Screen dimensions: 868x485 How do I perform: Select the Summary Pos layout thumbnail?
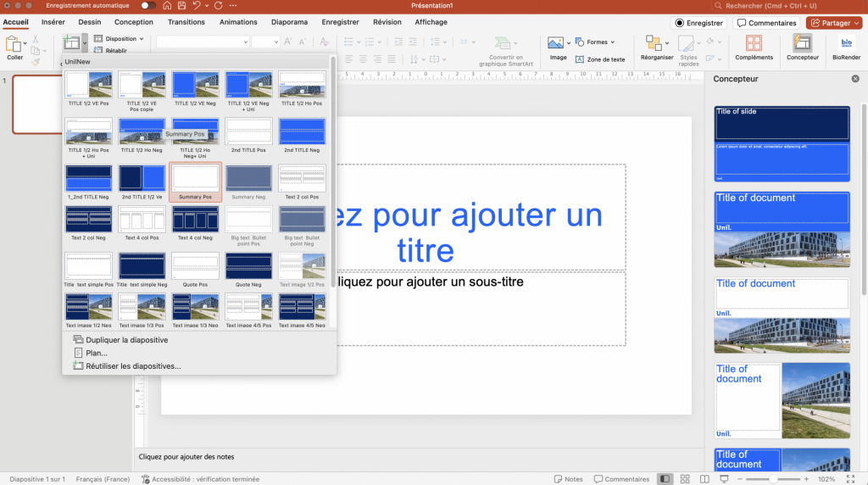point(196,179)
